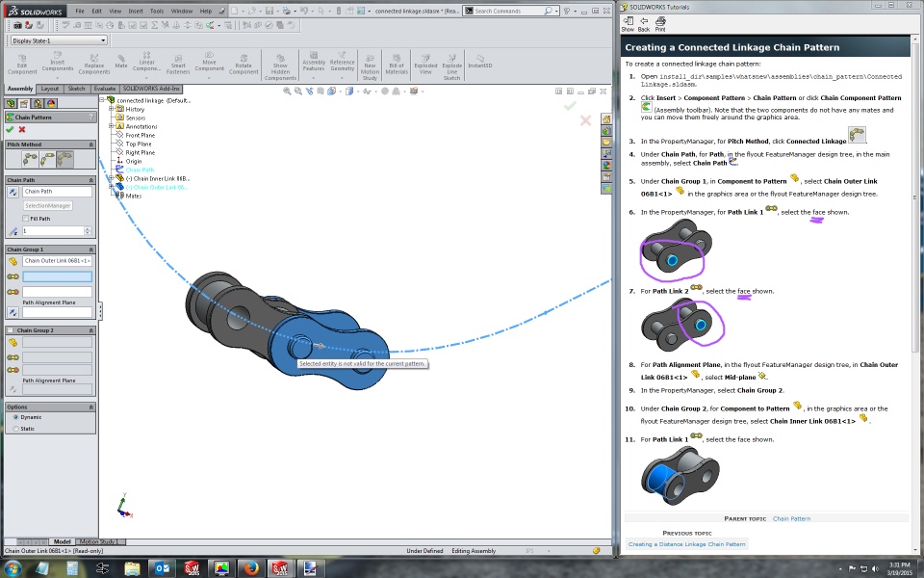924x578 pixels.
Task: Click the Show button in the Tutorials window
Action: [628, 24]
